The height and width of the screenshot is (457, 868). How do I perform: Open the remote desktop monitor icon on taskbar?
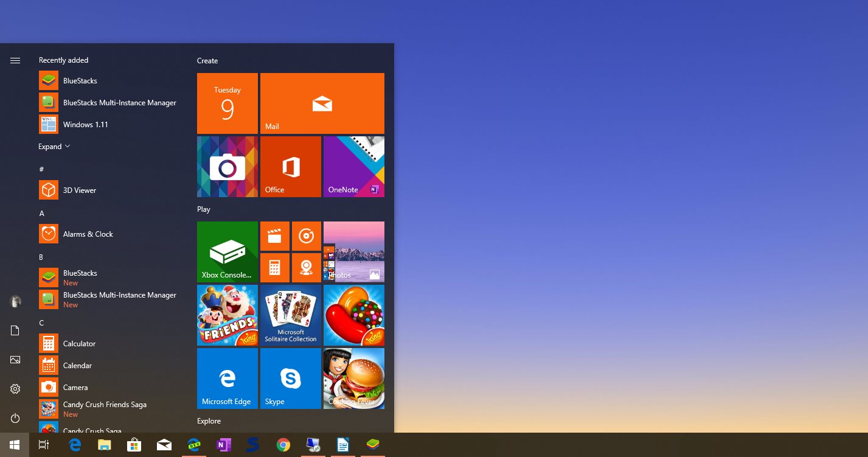point(313,445)
